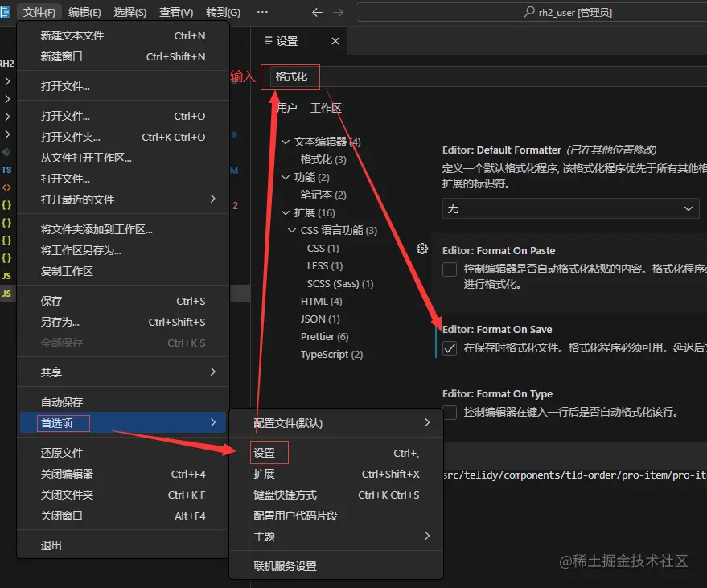Enable the Format On Paste checkbox
707x588 pixels.
[449, 269]
